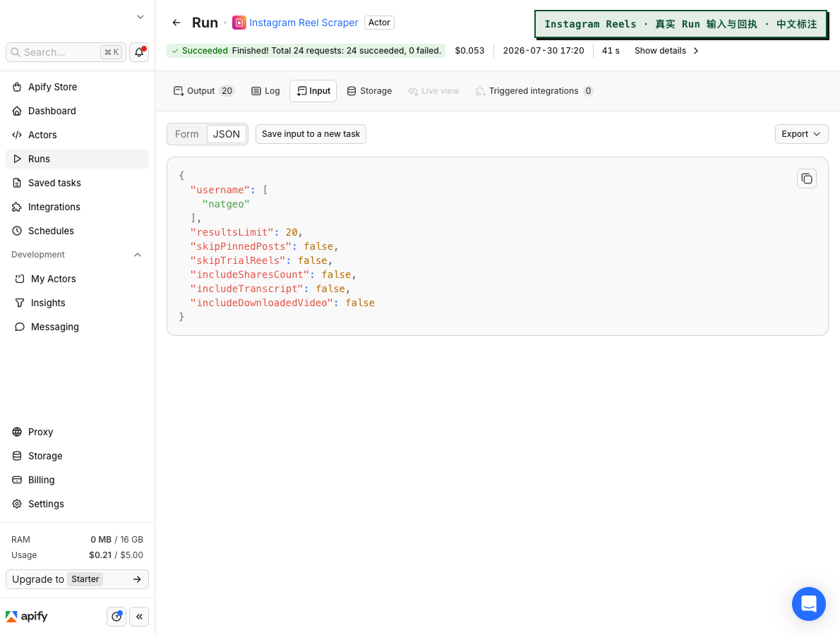
Task: Click the Usage $0.21 / $5.00 value
Action: coord(116,555)
